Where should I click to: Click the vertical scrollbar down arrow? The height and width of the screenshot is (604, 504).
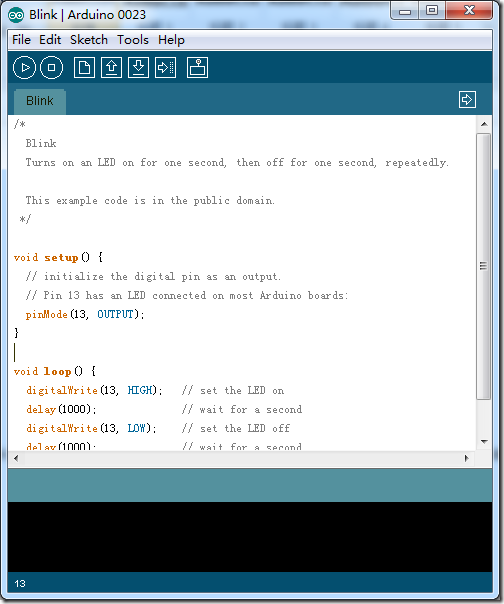(x=484, y=441)
